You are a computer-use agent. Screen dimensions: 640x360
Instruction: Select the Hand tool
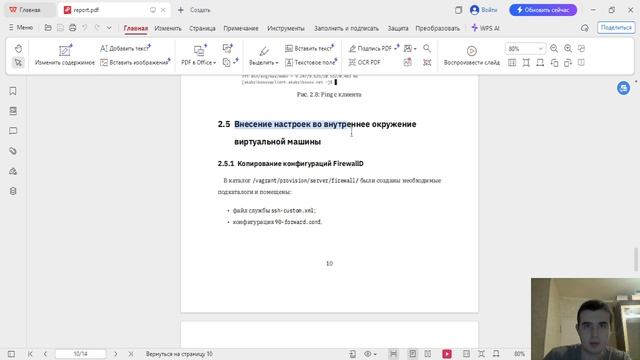(x=18, y=49)
